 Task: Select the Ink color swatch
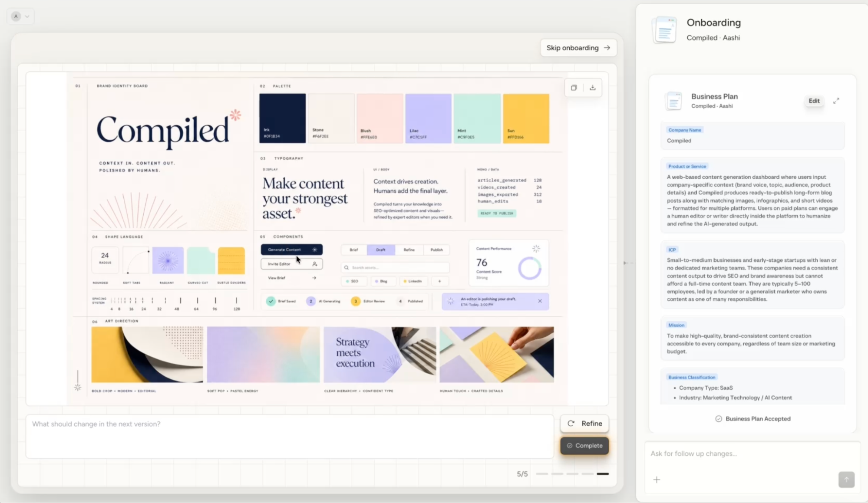[x=282, y=118]
